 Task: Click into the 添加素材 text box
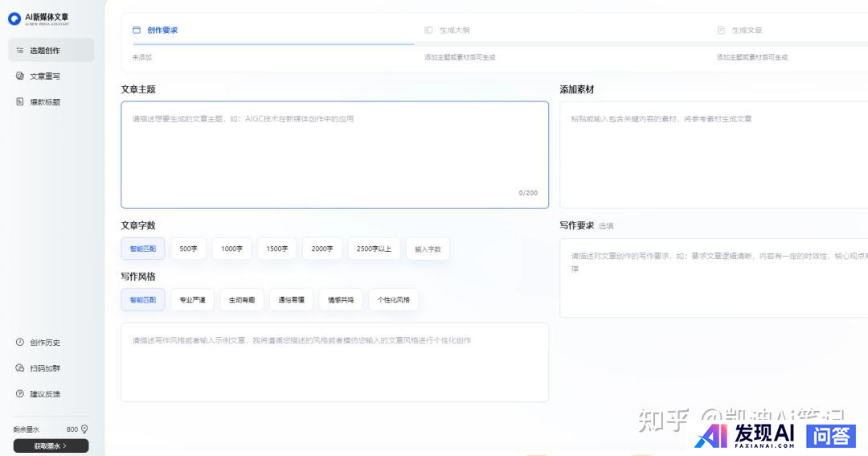coord(714,154)
